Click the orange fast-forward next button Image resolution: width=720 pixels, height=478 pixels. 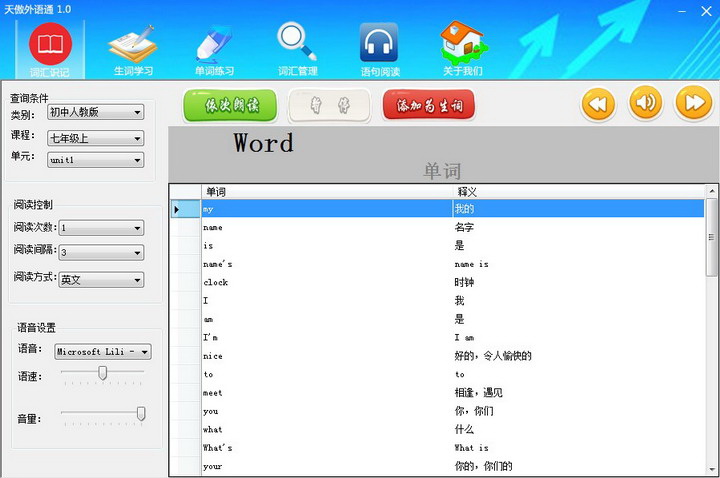693,103
